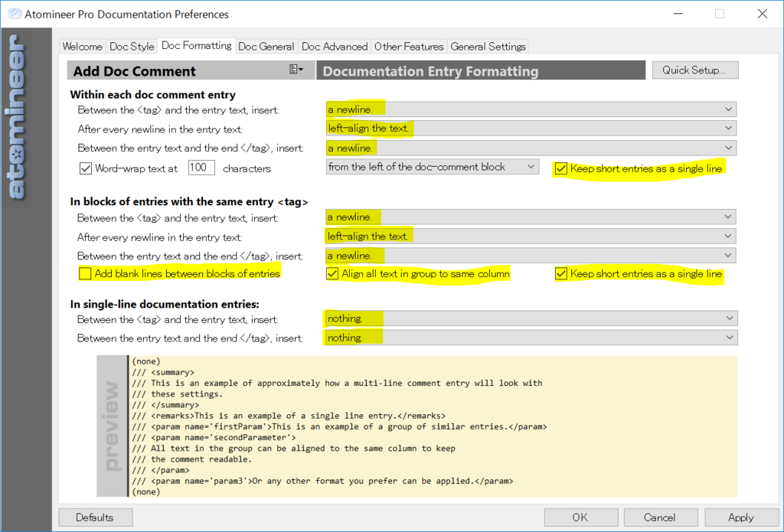Open 'Between the <tag> and entry text' dropdown in blocks of entries section
784x532 pixels.
click(x=531, y=217)
